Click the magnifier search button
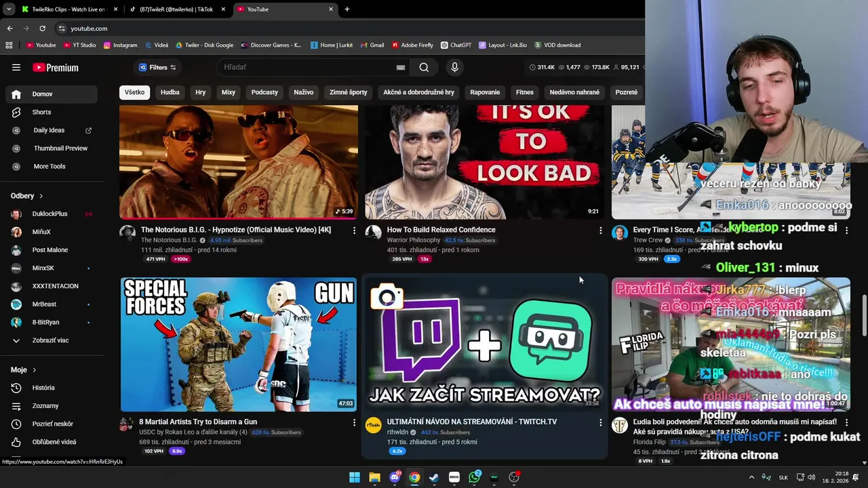This screenshot has width=868, height=488. (424, 67)
